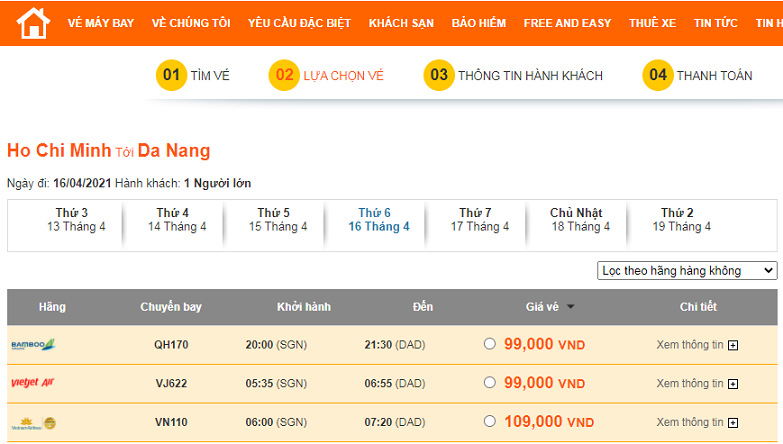Select the Thứ 4 14 Tháng 4 date tab

click(177, 220)
